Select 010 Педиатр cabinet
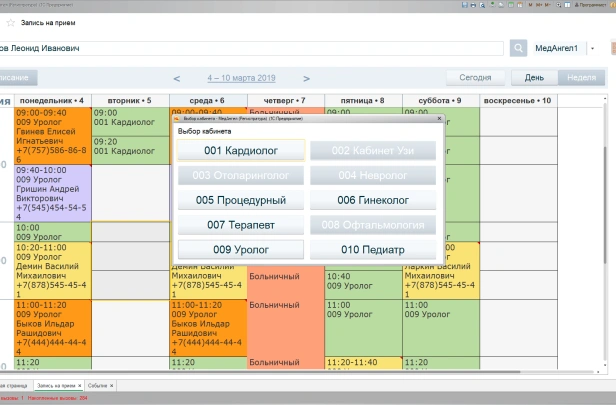This screenshot has width=616, height=405. pos(373,250)
